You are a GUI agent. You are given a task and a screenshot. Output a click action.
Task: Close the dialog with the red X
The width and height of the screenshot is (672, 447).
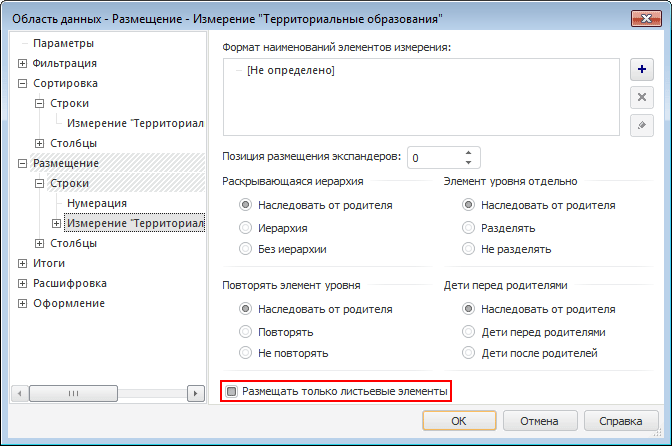646,18
